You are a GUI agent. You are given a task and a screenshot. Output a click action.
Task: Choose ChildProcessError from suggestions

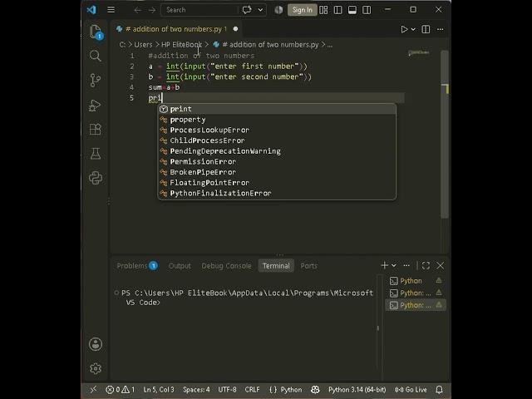277,140
